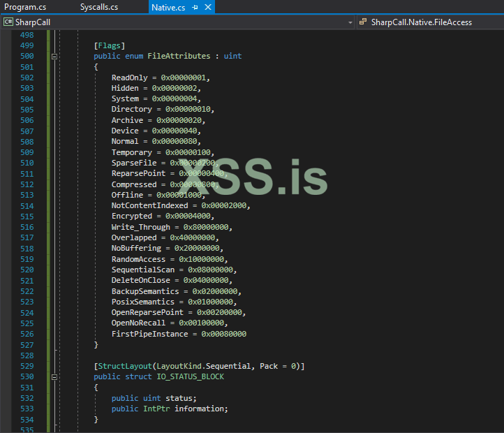The image size is (504, 433).
Task: Click the Offline enum member
Action: pos(127,195)
